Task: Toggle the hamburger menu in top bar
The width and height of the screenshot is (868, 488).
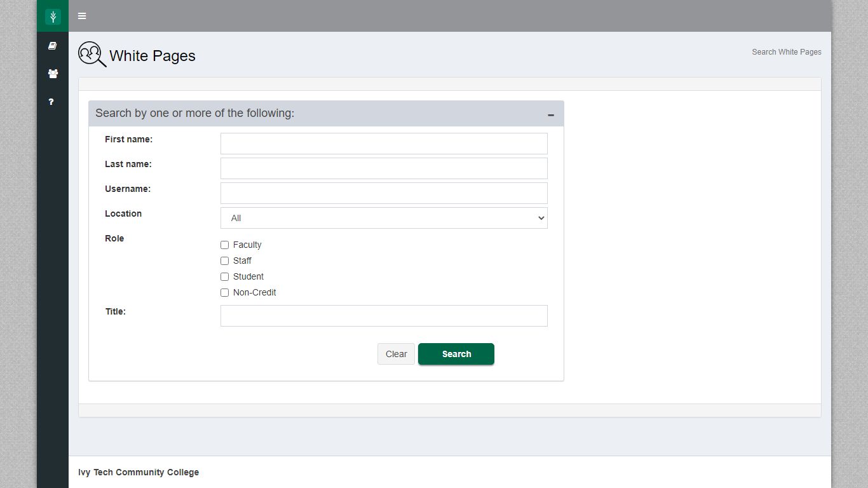Action: tap(82, 16)
